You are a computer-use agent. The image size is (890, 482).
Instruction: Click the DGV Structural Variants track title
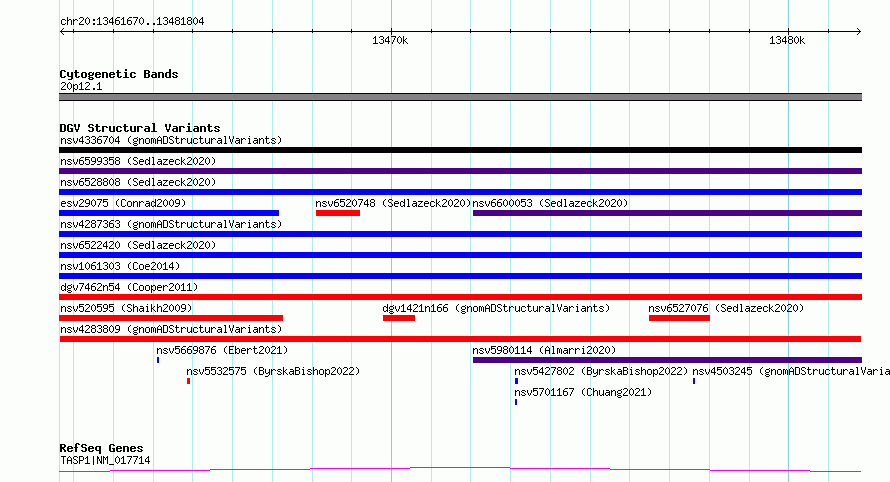140,128
